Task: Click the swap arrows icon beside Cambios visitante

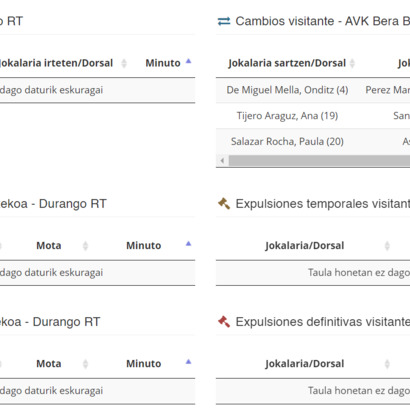Action: pos(224,21)
